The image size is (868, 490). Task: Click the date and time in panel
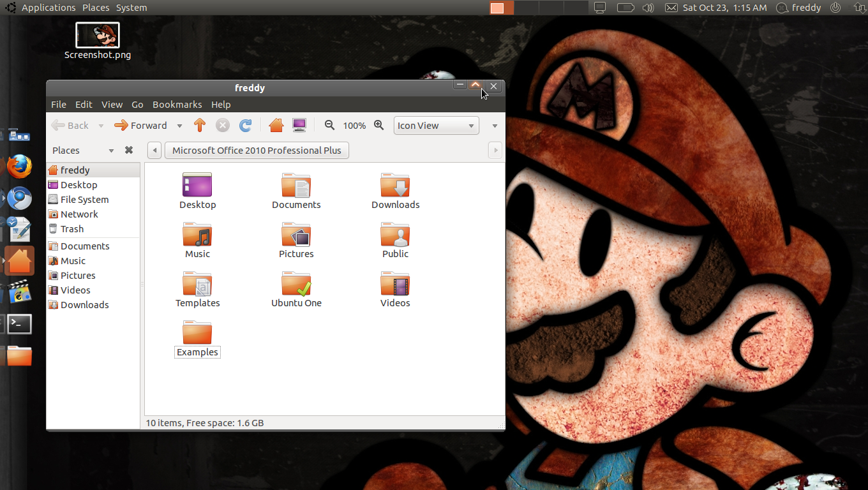[x=724, y=8]
